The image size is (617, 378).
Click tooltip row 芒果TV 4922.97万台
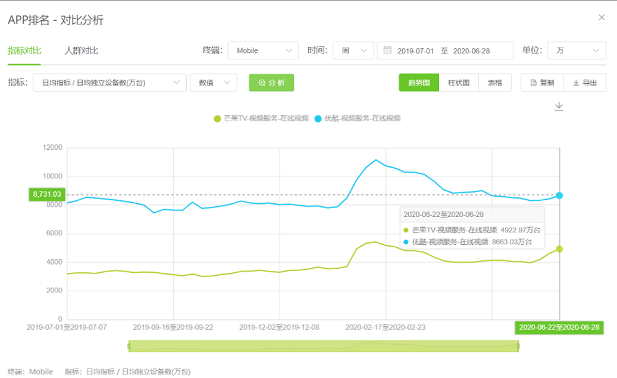point(472,230)
